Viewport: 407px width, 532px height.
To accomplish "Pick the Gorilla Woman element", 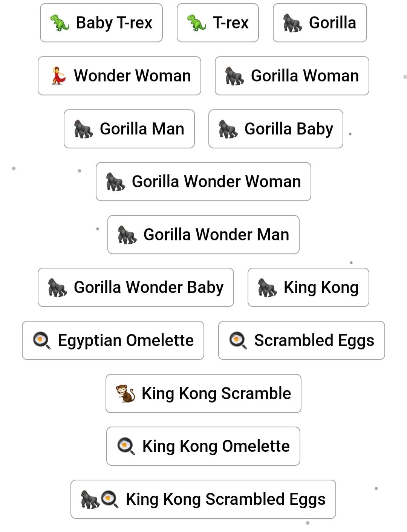I will 292,76.
